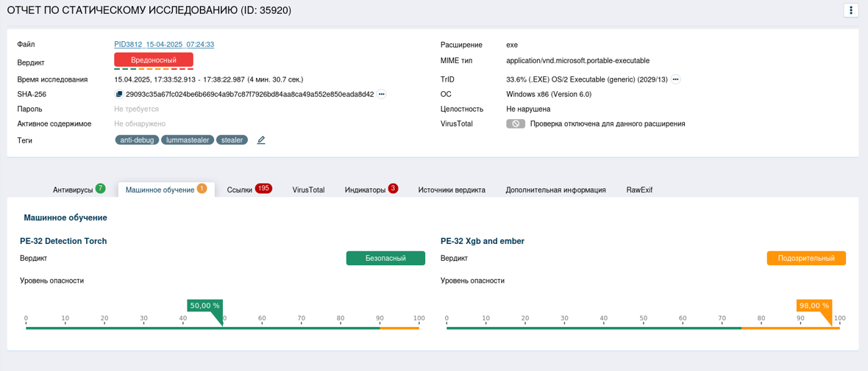Expand more hashes next to SHA-256
Screen dimensions: 868x371
coord(381,94)
